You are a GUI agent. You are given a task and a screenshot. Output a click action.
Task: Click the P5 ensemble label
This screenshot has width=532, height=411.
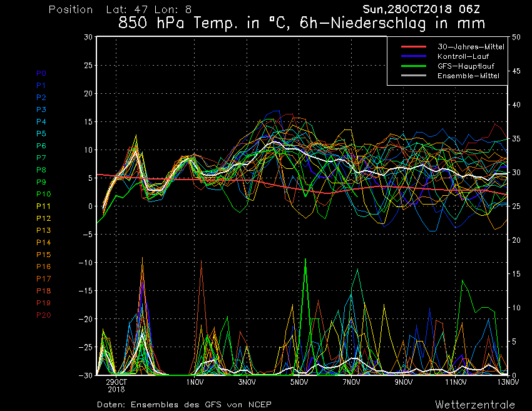coord(41,134)
